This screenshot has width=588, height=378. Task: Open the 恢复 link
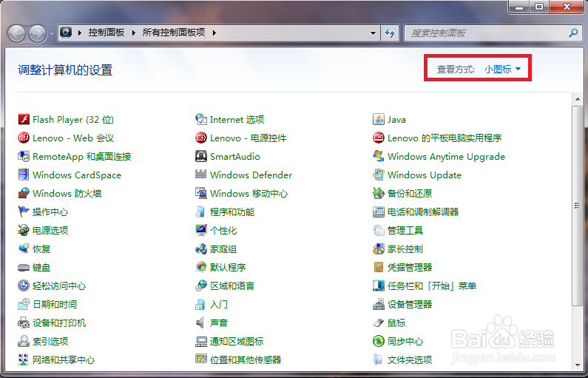click(41, 249)
